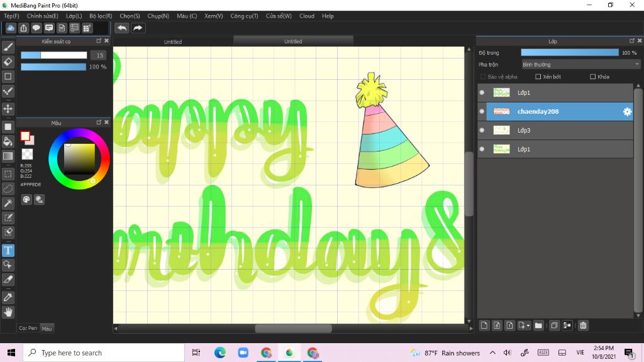Select the Magic Wand tool

(x=8, y=203)
